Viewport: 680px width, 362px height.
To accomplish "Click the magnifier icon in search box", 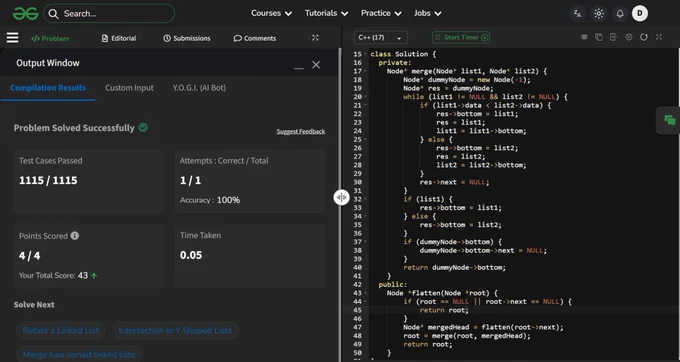I will coord(53,14).
